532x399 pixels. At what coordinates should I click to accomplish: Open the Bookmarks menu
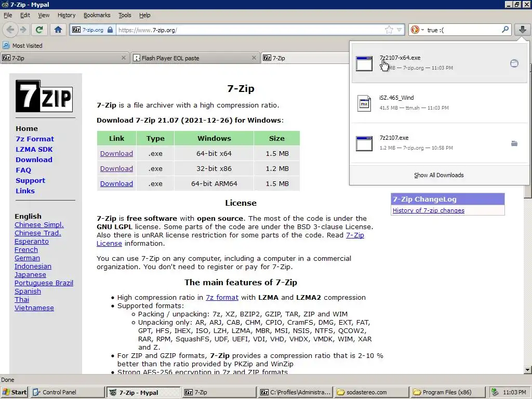pyautogui.click(x=97, y=15)
